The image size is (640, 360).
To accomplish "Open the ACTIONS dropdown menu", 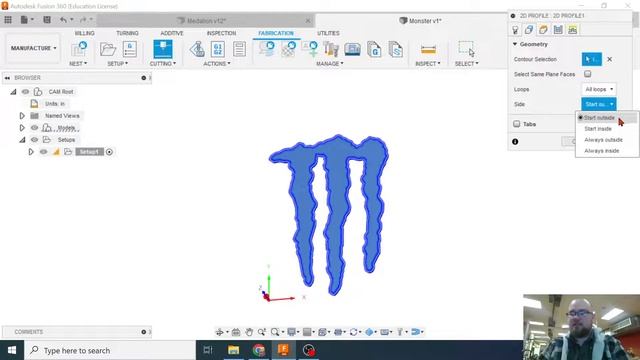I will coord(217,64).
